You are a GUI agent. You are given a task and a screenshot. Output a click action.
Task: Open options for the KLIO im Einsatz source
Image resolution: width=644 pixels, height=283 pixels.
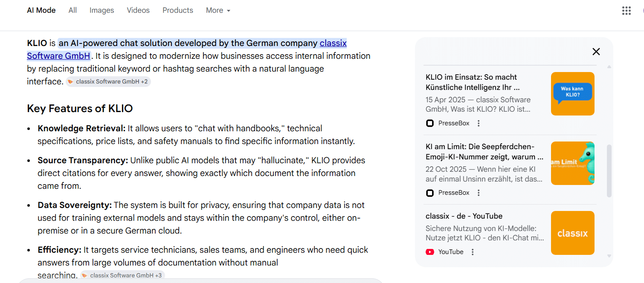pos(479,123)
